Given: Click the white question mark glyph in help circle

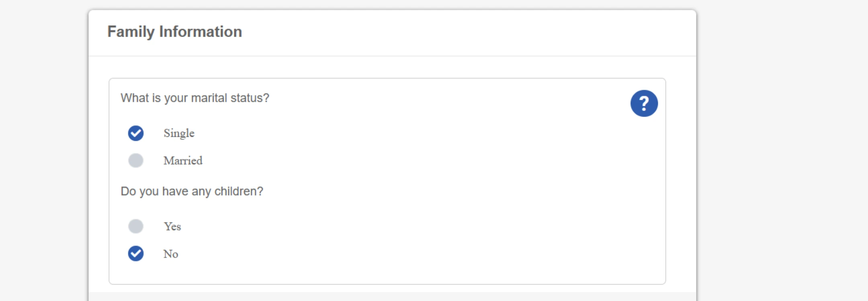Looking at the screenshot, I should (x=644, y=103).
